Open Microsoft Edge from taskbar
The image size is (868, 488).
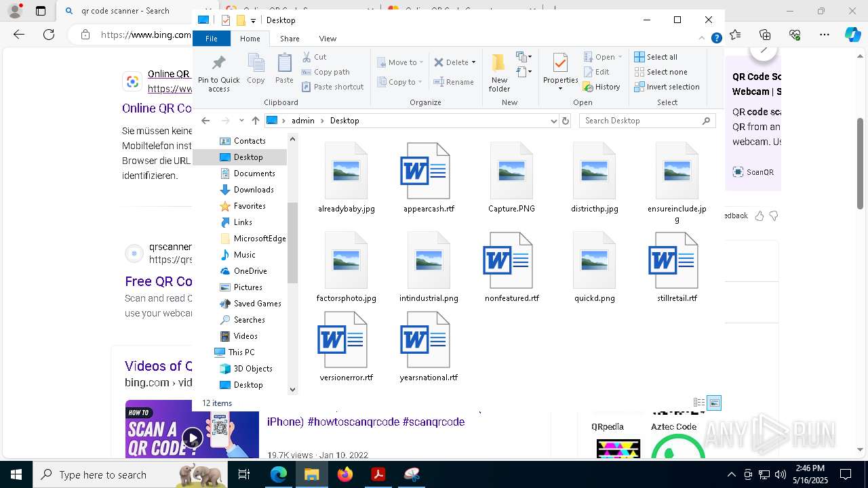(x=279, y=474)
